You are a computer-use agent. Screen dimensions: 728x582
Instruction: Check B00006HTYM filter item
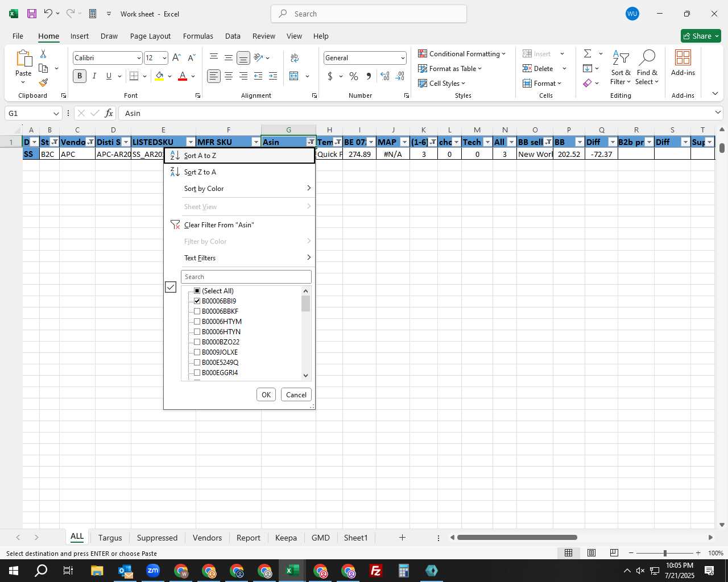(197, 322)
